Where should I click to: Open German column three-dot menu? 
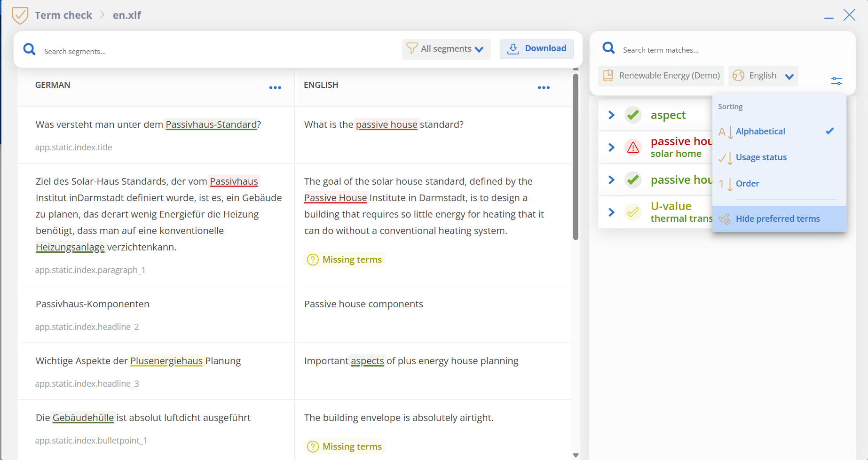[x=275, y=88]
